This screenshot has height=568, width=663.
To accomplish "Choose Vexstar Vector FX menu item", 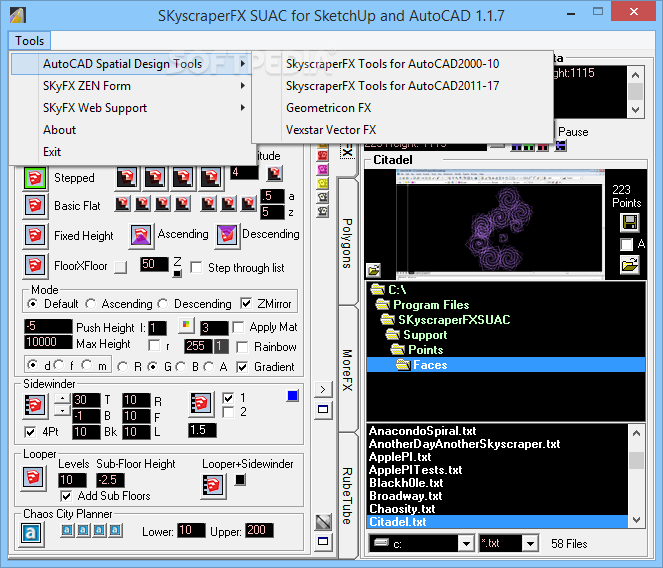I will click(331, 130).
